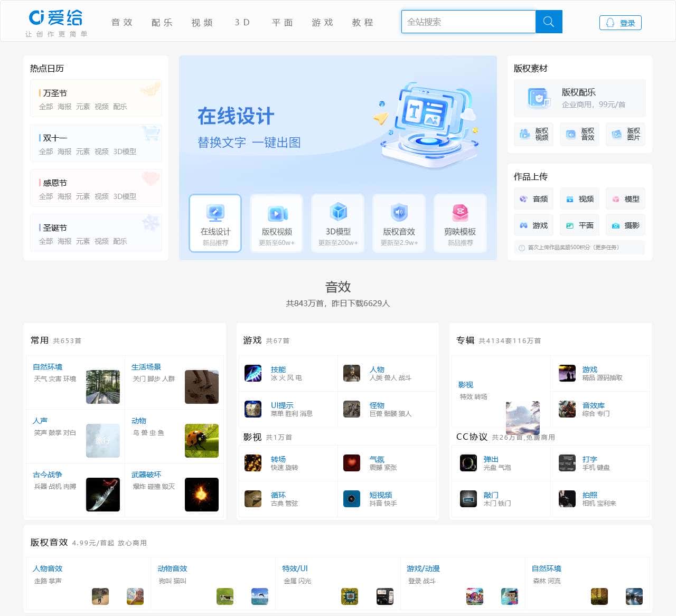Open the 音效库 album thumbnail
676x616 pixels.
click(x=567, y=409)
